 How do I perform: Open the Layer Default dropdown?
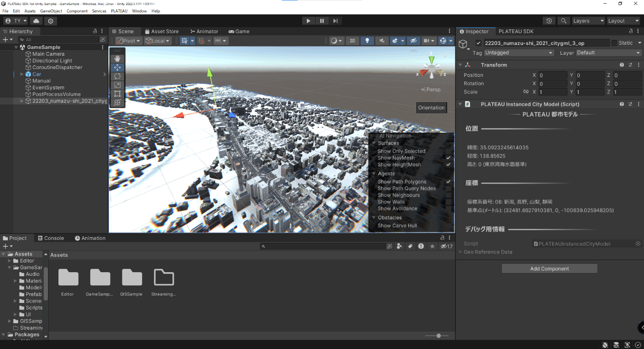[x=608, y=52]
